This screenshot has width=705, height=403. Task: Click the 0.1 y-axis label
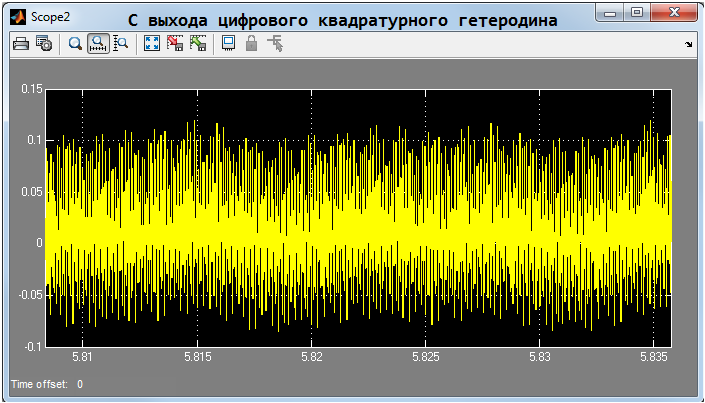[x=35, y=140]
